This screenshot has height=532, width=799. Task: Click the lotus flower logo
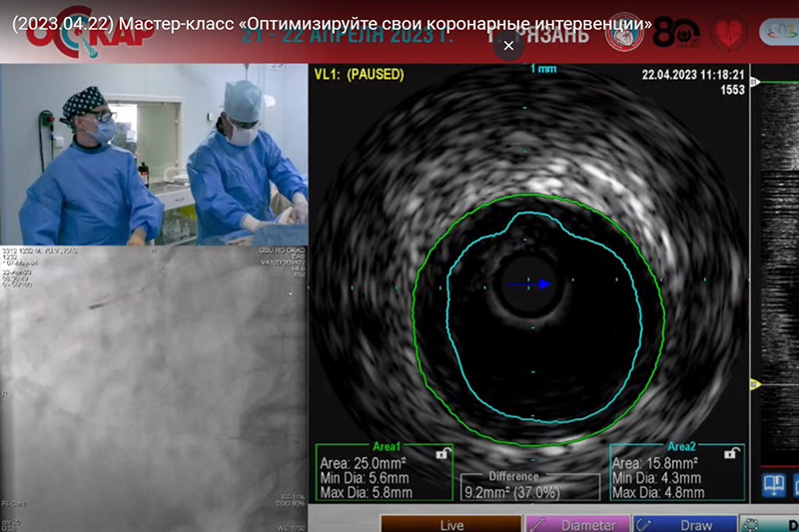coord(779,33)
